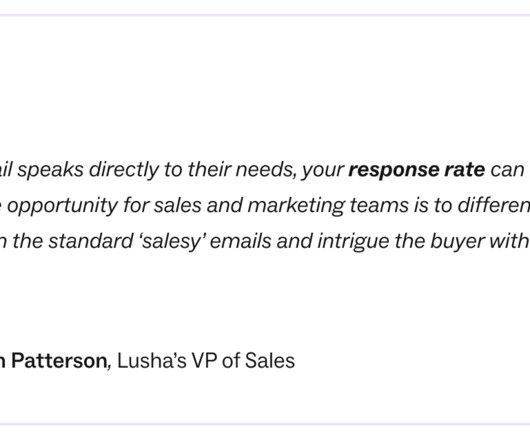530x442 pixels.
Task: Click the bold name "Patterson"
Action: click(59, 361)
